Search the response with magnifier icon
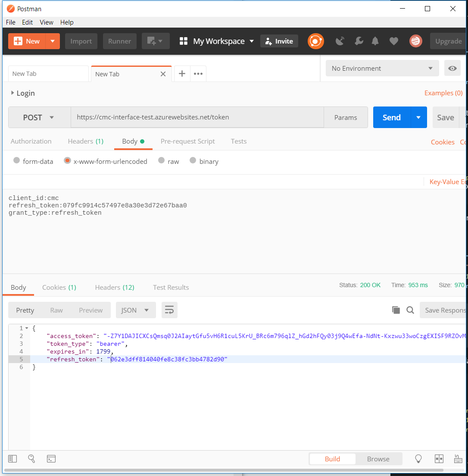 [410, 310]
